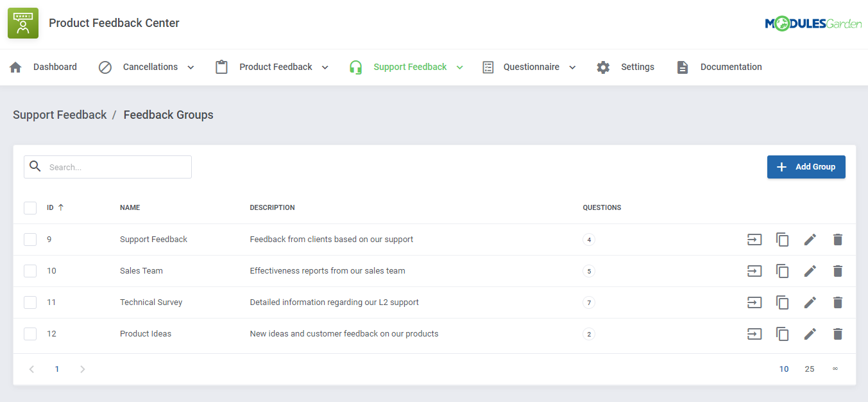
Task: Click the Support Feedback headphones icon
Action: [x=355, y=66]
